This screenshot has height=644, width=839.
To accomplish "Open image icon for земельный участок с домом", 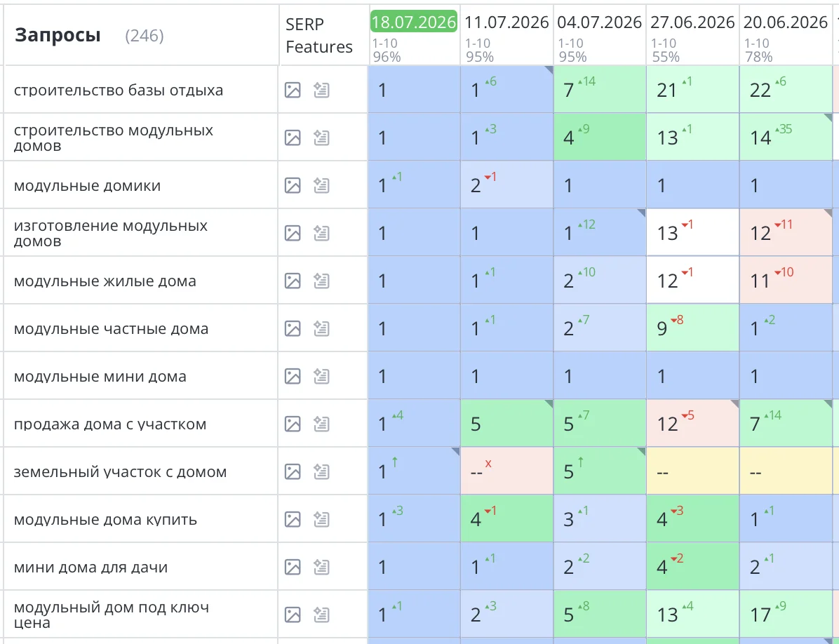I will pyautogui.click(x=292, y=471).
